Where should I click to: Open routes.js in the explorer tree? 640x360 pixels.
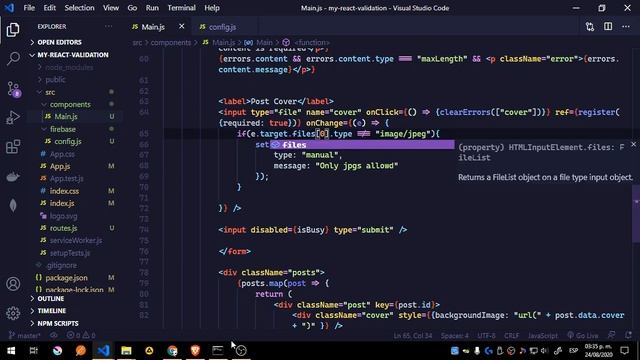63,228
